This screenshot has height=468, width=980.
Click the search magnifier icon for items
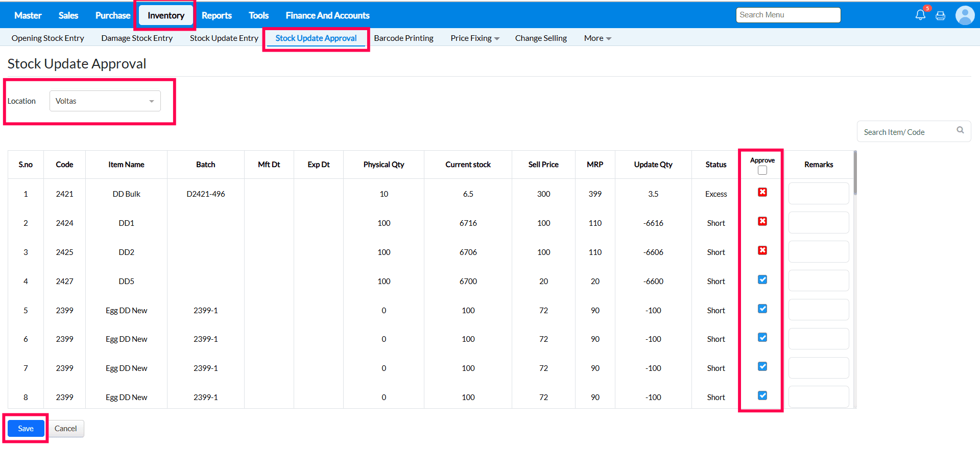960,130
